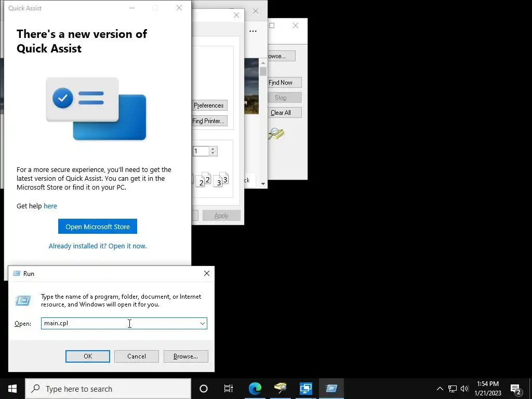This screenshot has height=399, width=532.
Task: Cancel the Run dialog
Action: coord(137,356)
